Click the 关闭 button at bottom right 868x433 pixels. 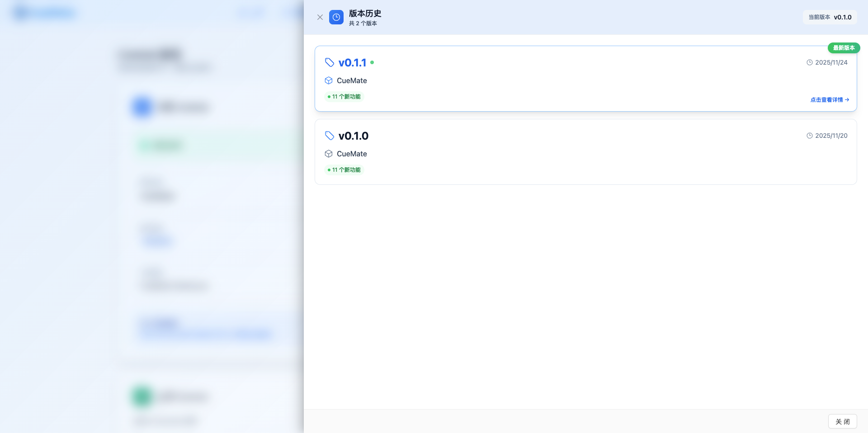pyautogui.click(x=842, y=421)
